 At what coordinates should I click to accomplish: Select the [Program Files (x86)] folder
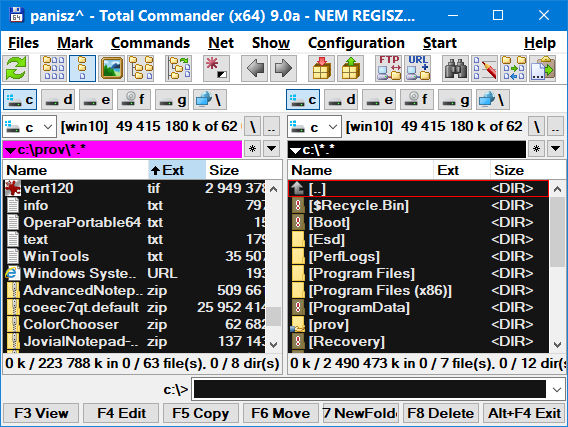pyautogui.click(x=419, y=291)
